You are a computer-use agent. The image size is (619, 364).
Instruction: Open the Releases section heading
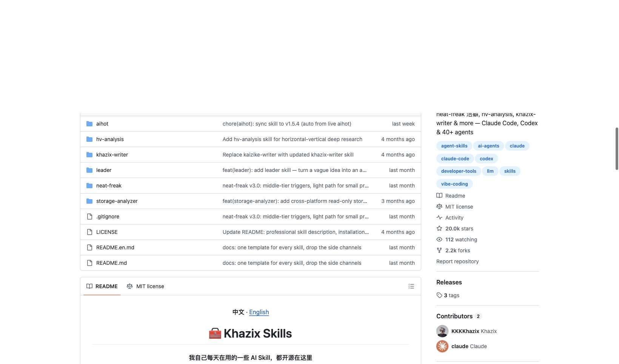tap(449, 282)
